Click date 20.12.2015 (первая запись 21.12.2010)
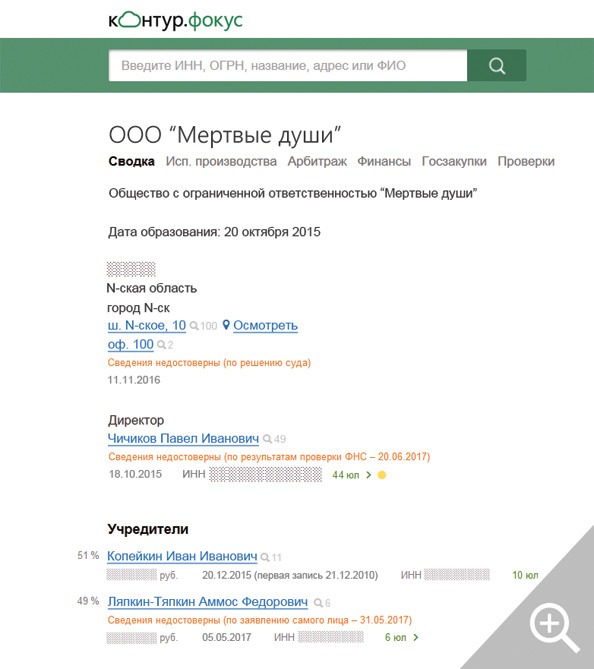Viewport: 594px width, 669px height. coord(290,576)
